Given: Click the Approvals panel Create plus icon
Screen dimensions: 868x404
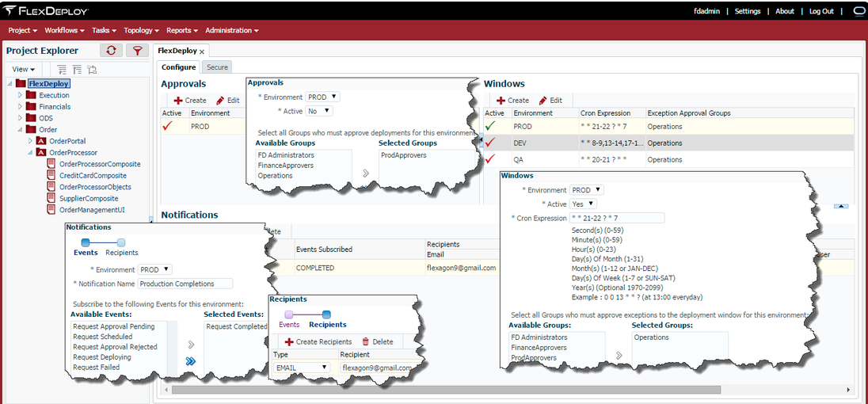Looking at the screenshot, I should click(178, 101).
